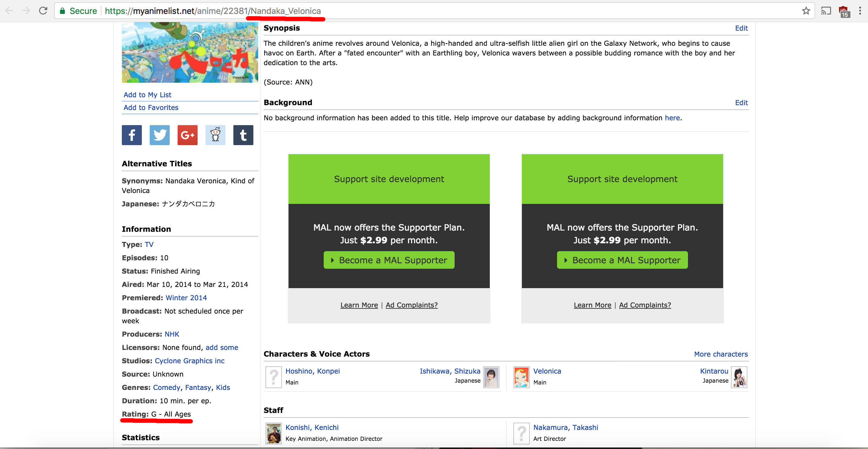The height and width of the screenshot is (449, 868).
Task: Open Konishi, Kenichi staff photo
Action: (274, 433)
